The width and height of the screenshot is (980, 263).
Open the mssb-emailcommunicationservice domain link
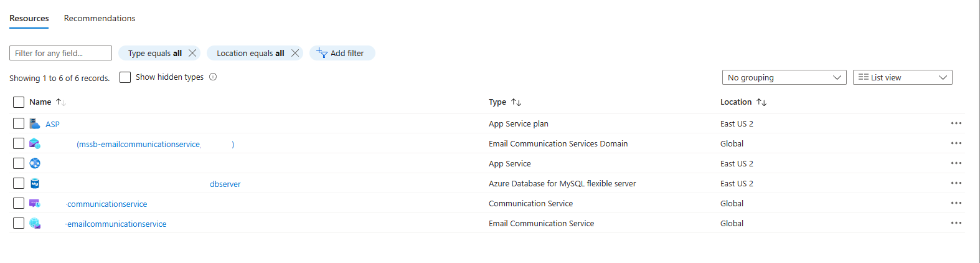(155, 144)
